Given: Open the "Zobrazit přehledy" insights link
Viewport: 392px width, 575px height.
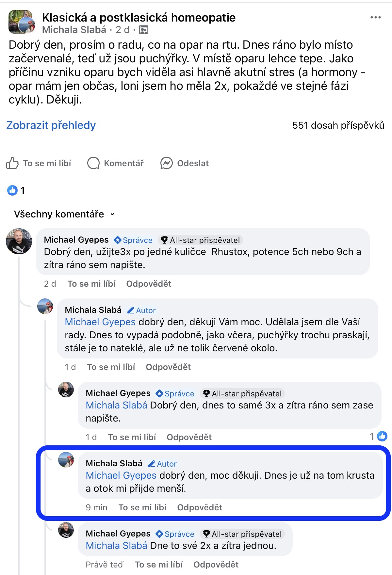Looking at the screenshot, I should (x=51, y=125).
